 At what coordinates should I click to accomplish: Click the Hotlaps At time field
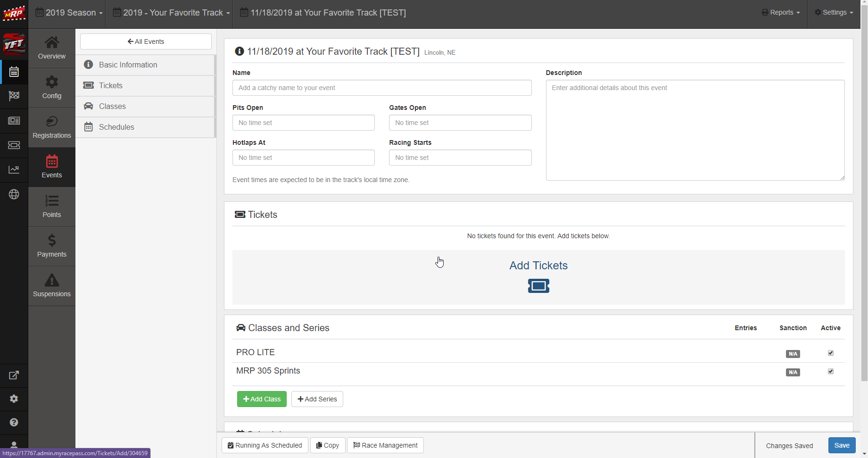[x=304, y=158]
